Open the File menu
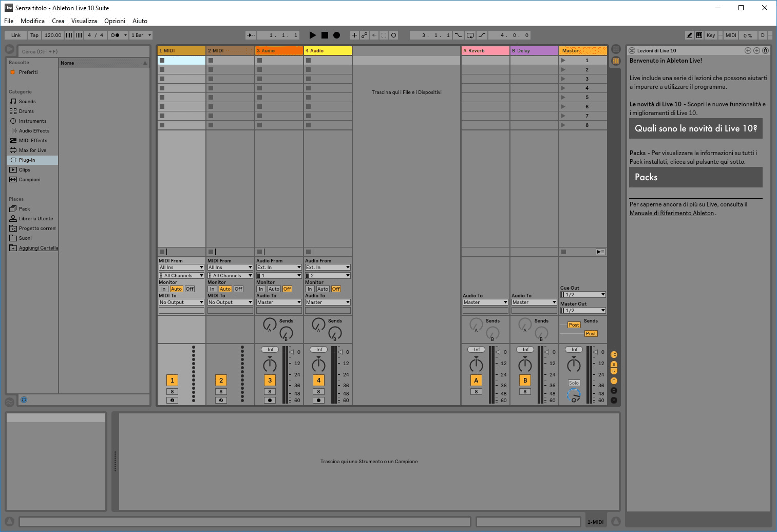Image resolution: width=777 pixels, height=532 pixels. (x=9, y=21)
